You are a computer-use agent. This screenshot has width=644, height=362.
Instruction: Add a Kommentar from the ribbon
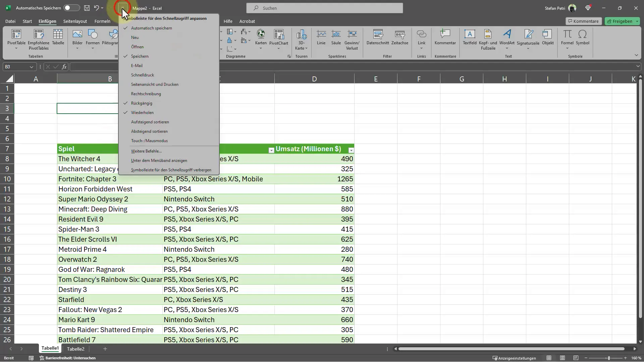pos(445,37)
